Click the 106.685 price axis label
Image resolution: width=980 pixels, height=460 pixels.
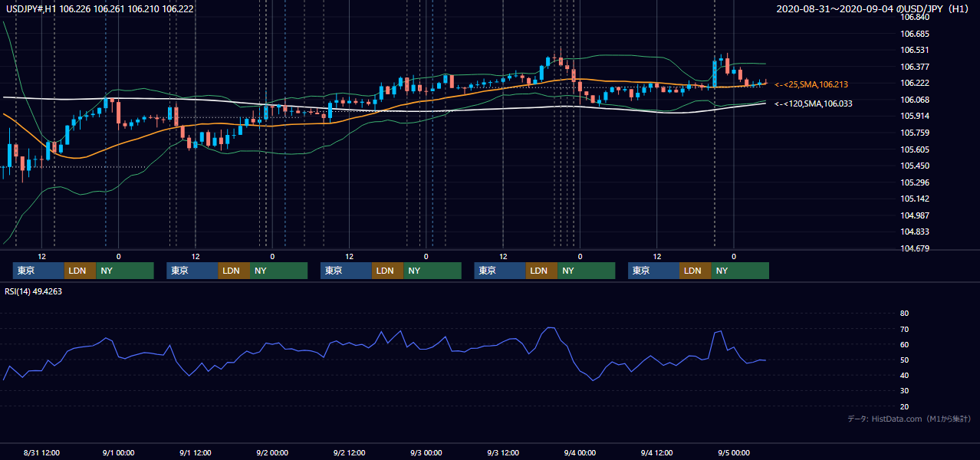[x=914, y=34]
